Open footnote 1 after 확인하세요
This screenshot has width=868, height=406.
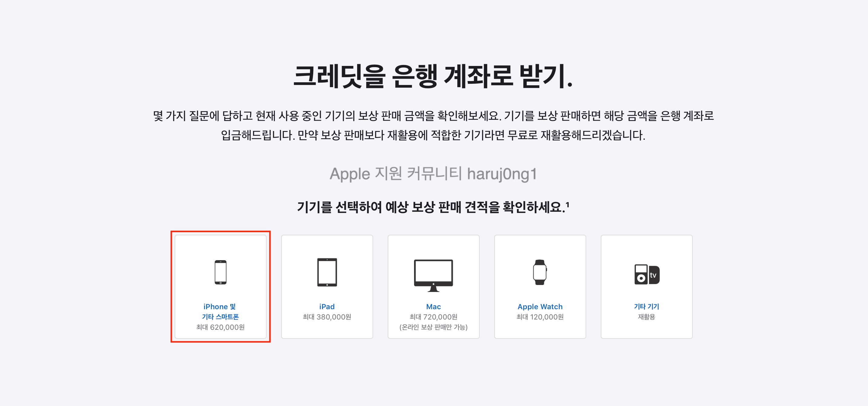pos(567,204)
